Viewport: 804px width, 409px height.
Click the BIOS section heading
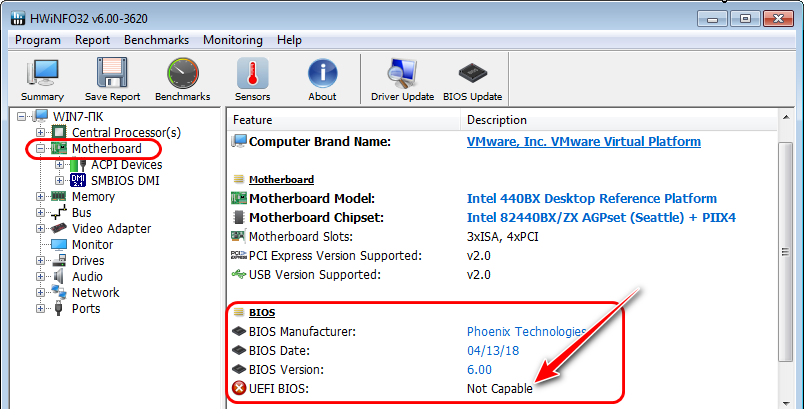pyautogui.click(x=262, y=313)
